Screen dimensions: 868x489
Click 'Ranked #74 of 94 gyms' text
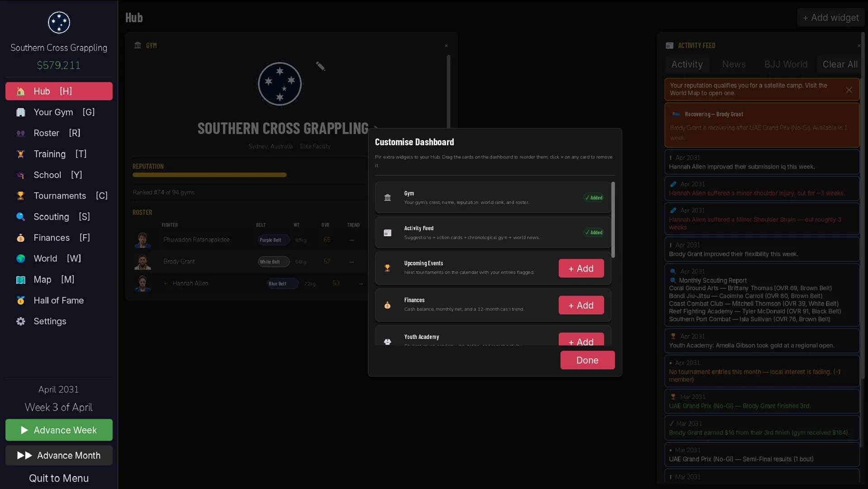coord(163,192)
